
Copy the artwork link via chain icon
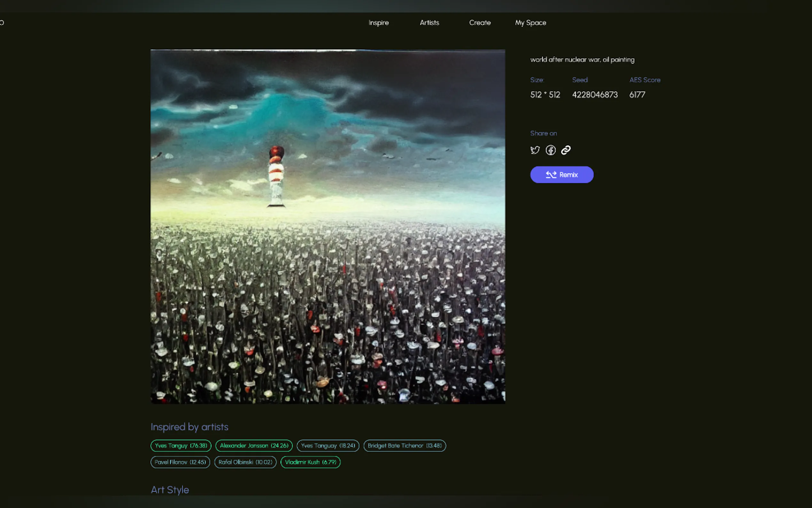pyautogui.click(x=566, y=150)
